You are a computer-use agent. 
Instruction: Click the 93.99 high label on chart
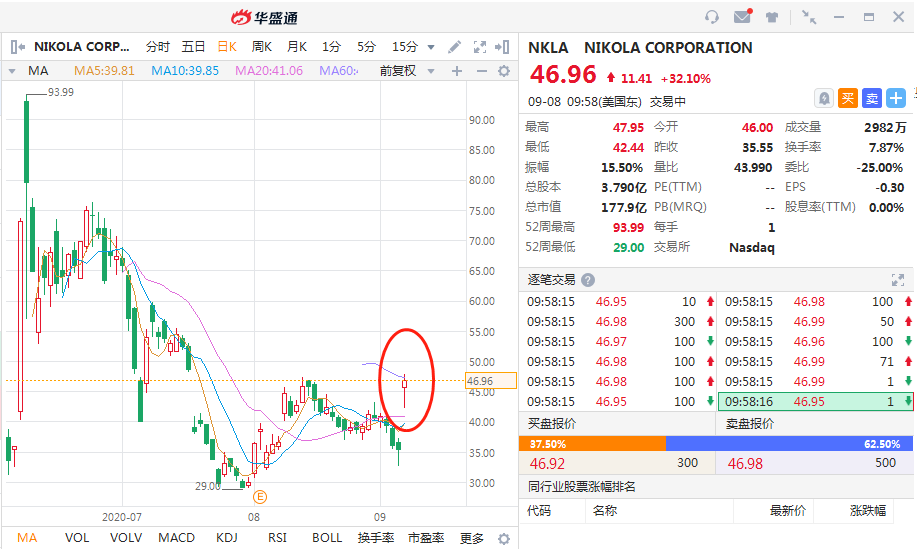coord(61,92)
